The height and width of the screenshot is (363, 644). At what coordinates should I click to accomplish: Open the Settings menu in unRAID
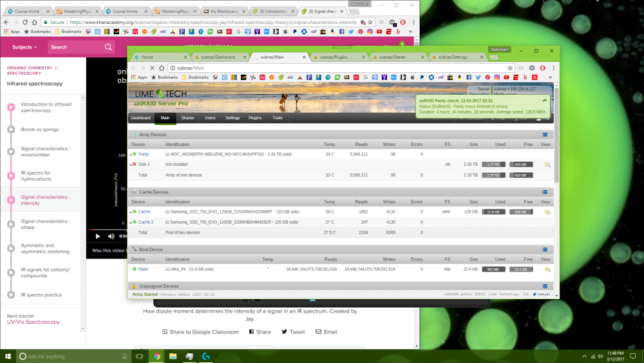[232, 118]
